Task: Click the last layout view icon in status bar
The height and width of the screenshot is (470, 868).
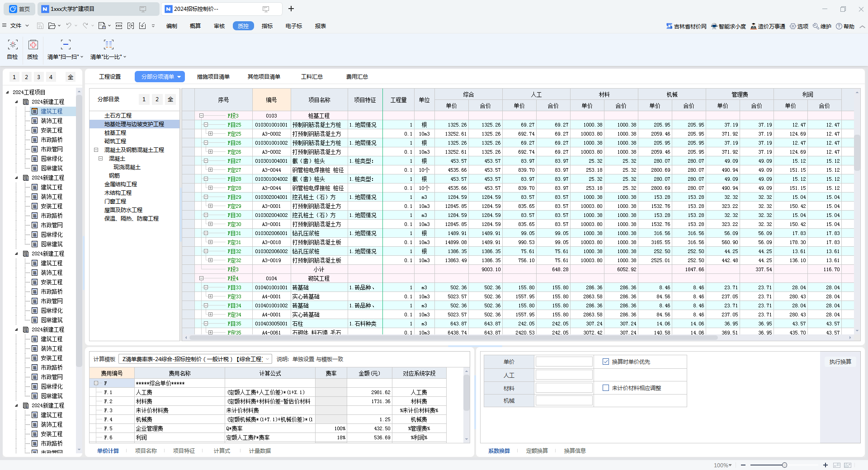Action: [848, 465]
